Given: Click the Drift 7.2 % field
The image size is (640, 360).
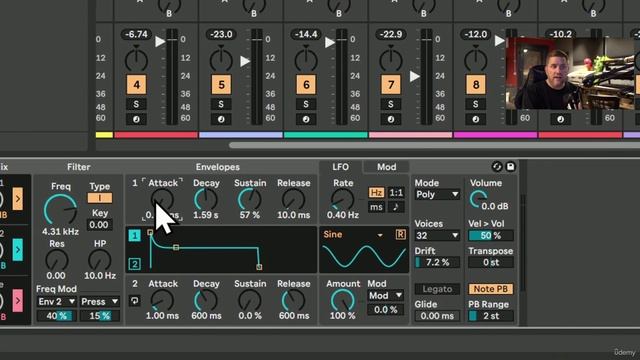Looking at the screenshot, I should (437, 262).
